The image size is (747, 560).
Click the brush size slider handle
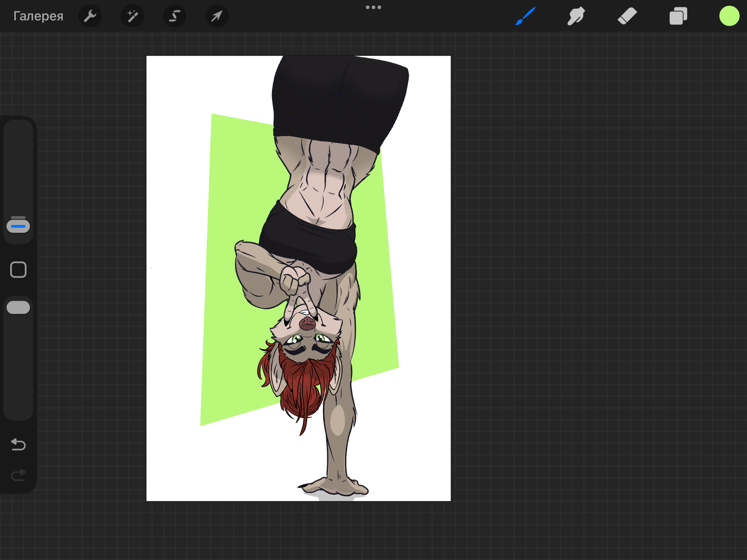point(18,226)
